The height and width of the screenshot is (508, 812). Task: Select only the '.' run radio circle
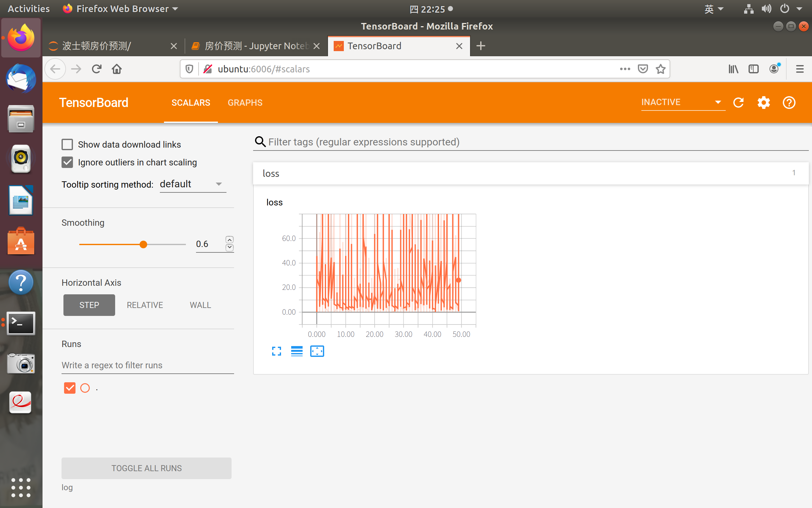[x=85, y=388]
